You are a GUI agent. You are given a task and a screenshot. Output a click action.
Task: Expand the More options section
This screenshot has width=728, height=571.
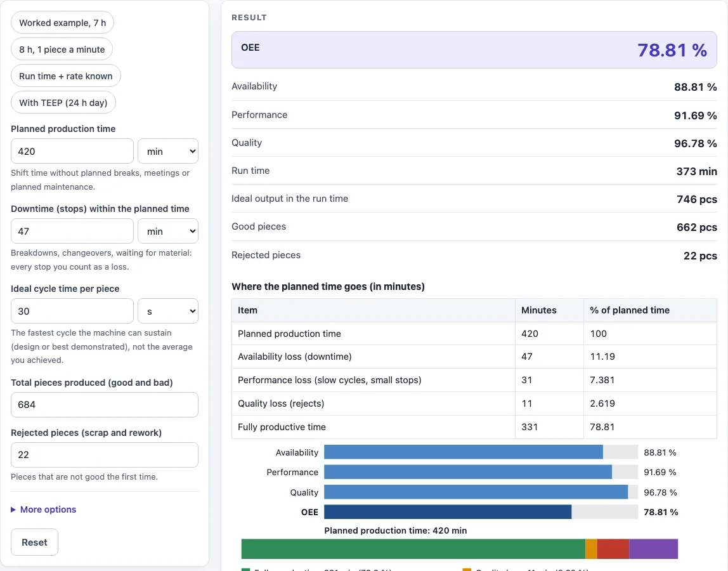(x=44, y=509)
